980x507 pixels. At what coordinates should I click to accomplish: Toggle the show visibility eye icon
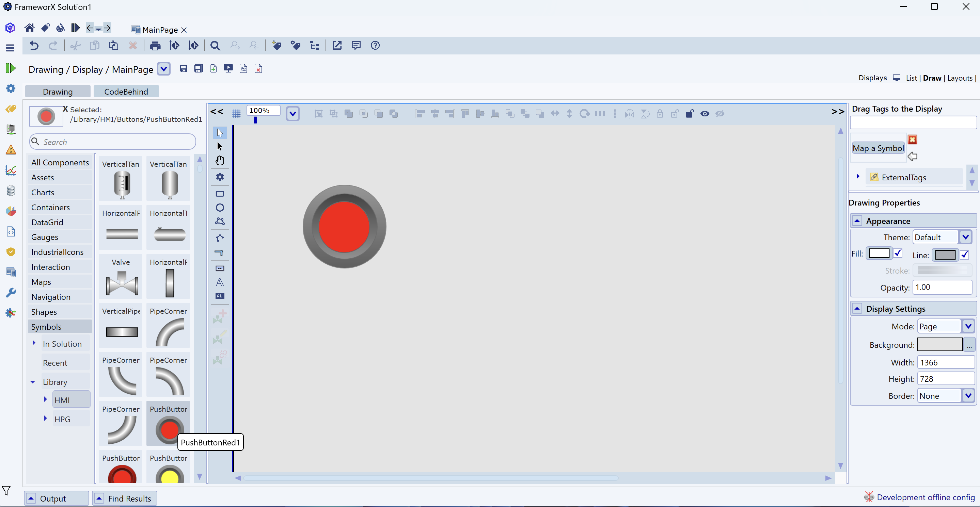705,114
